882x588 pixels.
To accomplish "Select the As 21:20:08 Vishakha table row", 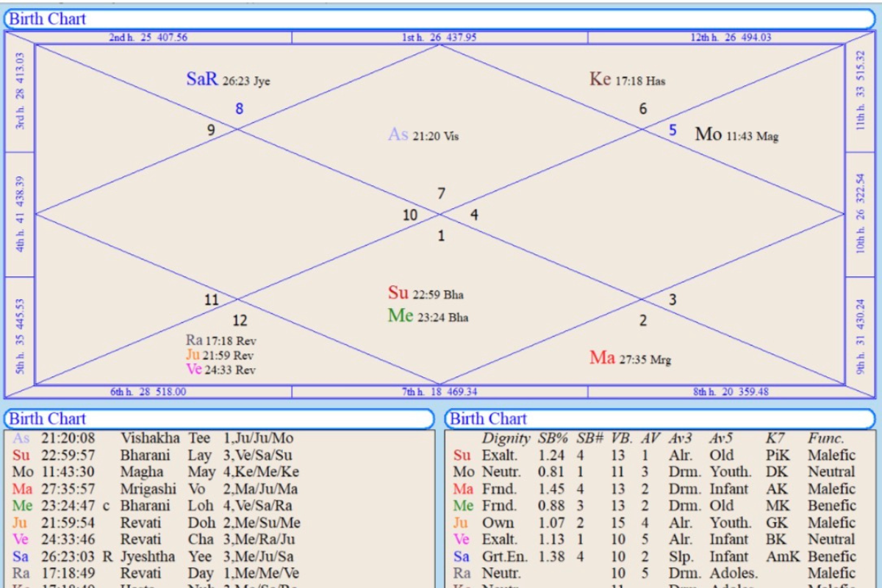I will tap(219, 438).
